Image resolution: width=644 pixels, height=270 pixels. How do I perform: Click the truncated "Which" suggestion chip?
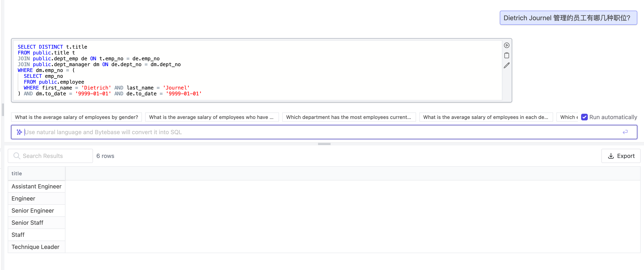(x=568, y=117)
